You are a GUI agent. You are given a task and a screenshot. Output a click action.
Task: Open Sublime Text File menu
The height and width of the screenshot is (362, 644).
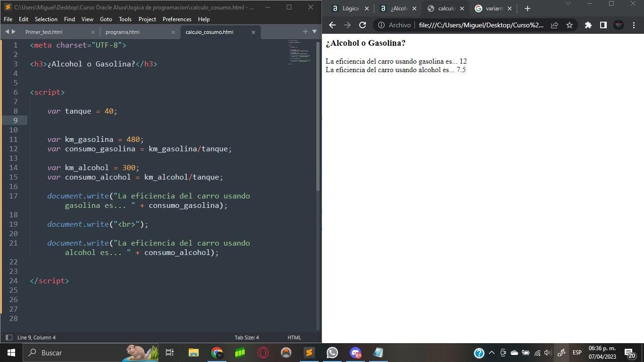(x=8, y=19)
